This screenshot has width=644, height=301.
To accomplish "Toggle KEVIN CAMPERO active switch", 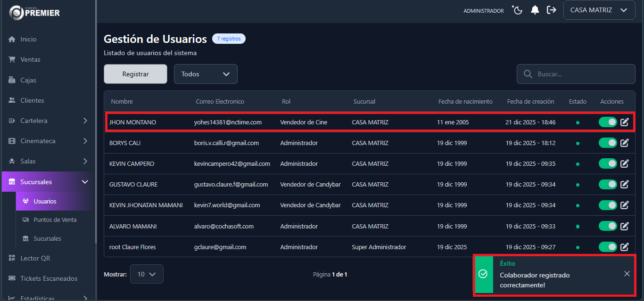I will pos(608,163).
